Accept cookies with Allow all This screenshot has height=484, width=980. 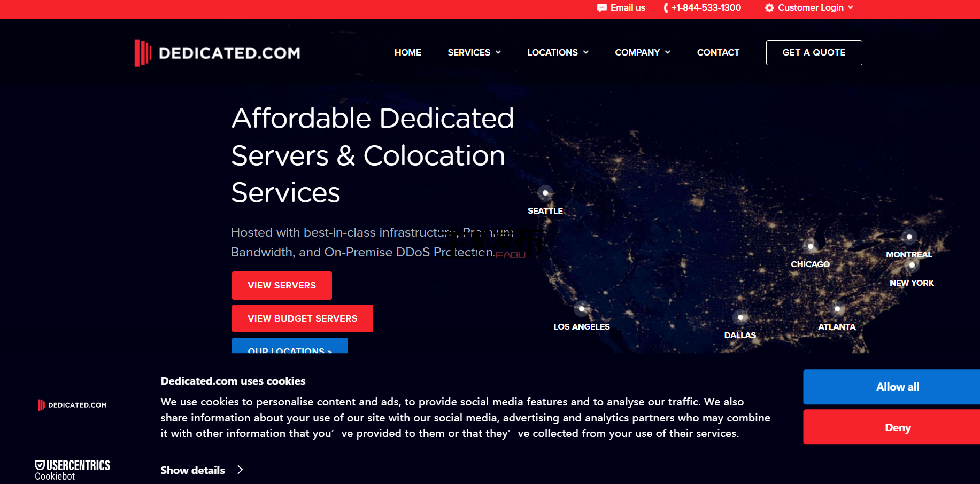[897, 387]
